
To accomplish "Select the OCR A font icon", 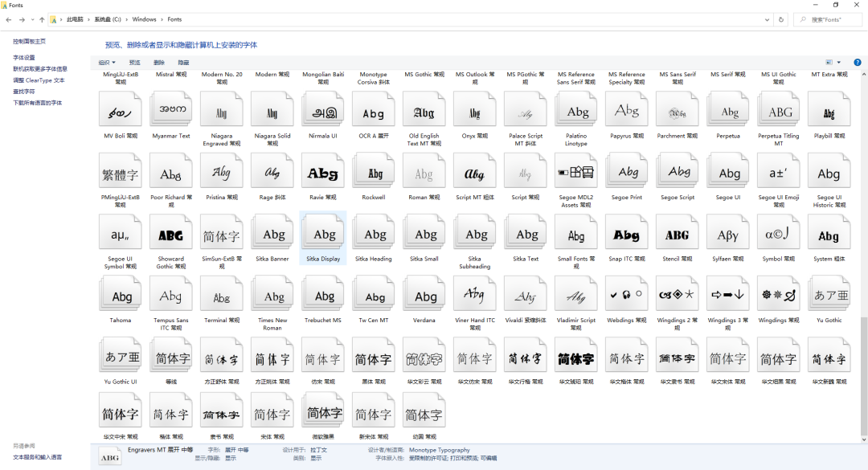I will tap(374, 110).
